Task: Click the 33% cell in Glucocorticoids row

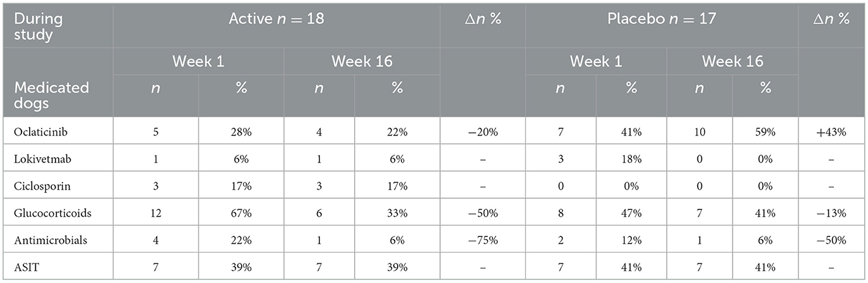Action: (396, 213)
